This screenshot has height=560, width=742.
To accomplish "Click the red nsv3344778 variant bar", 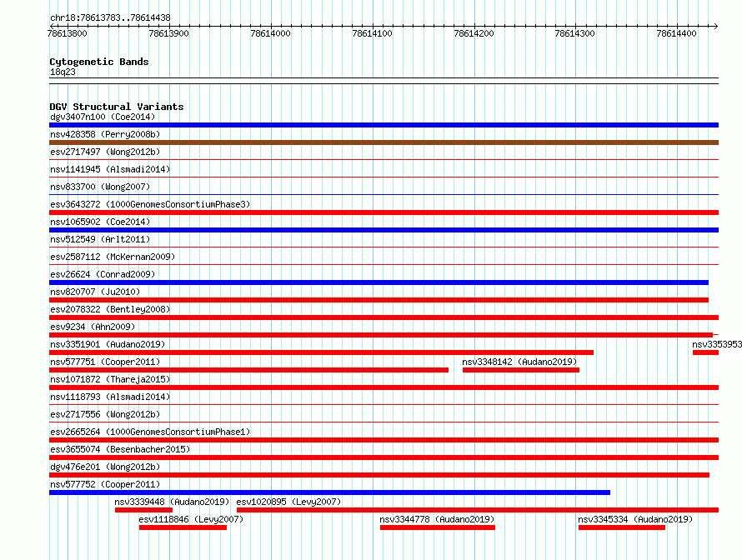I will pyautogui.click(x=438, y=527).
